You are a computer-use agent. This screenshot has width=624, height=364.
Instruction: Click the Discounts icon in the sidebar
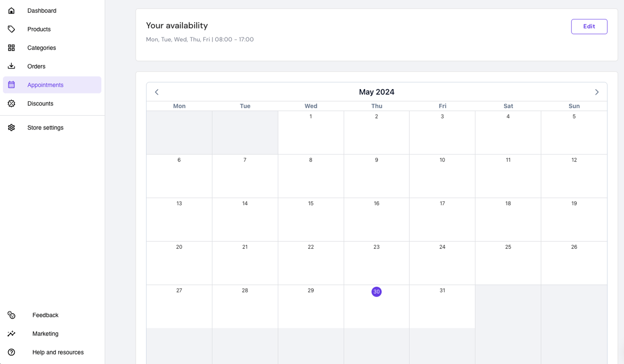point(11,103)
